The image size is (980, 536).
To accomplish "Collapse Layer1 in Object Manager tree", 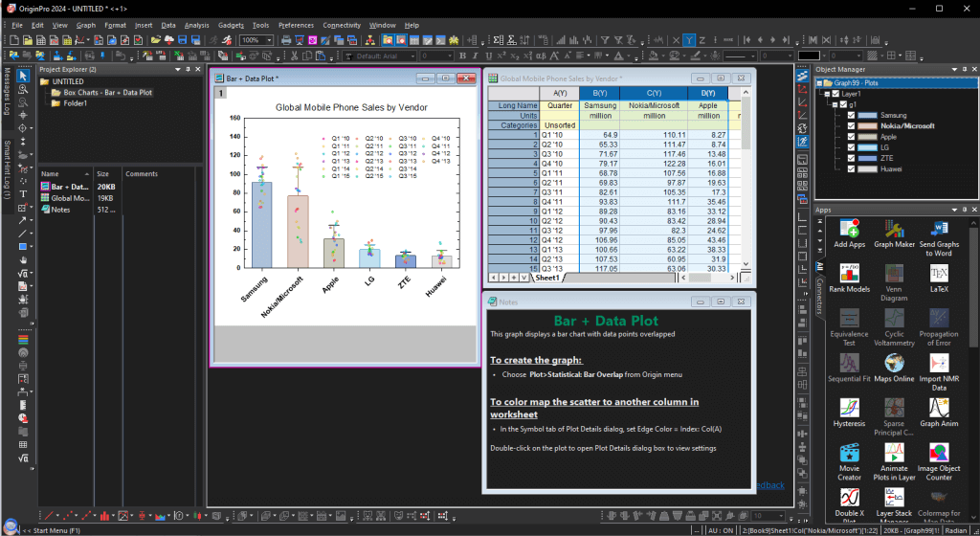I will (x=828, y=94).
